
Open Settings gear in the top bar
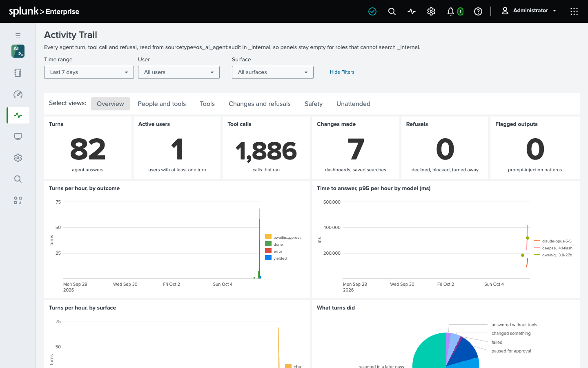point(431,11)
